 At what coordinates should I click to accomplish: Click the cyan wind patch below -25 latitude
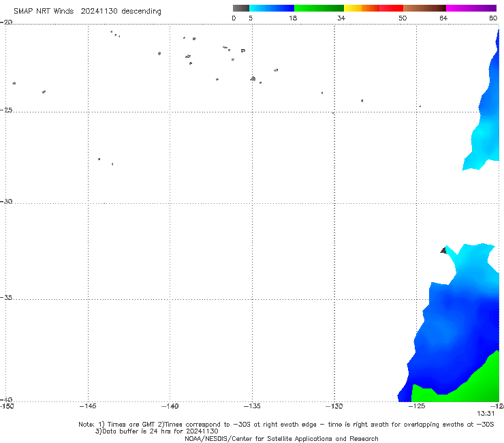482,142
